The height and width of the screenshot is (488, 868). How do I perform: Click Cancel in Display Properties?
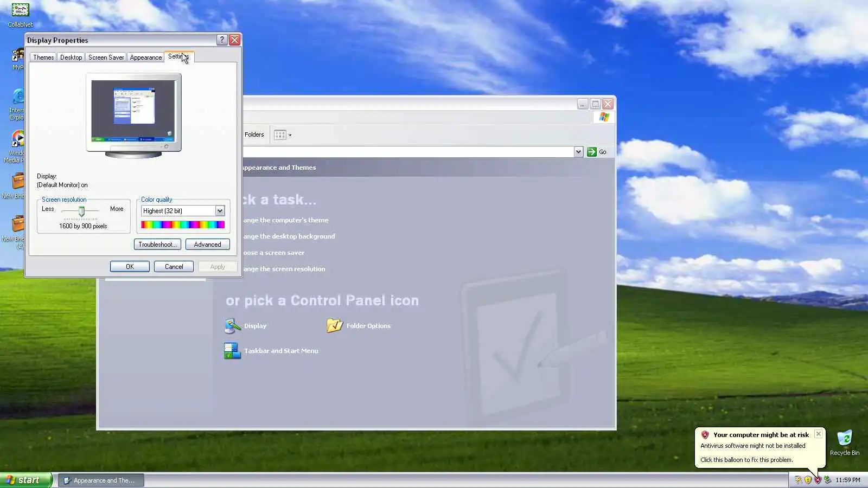174,267
